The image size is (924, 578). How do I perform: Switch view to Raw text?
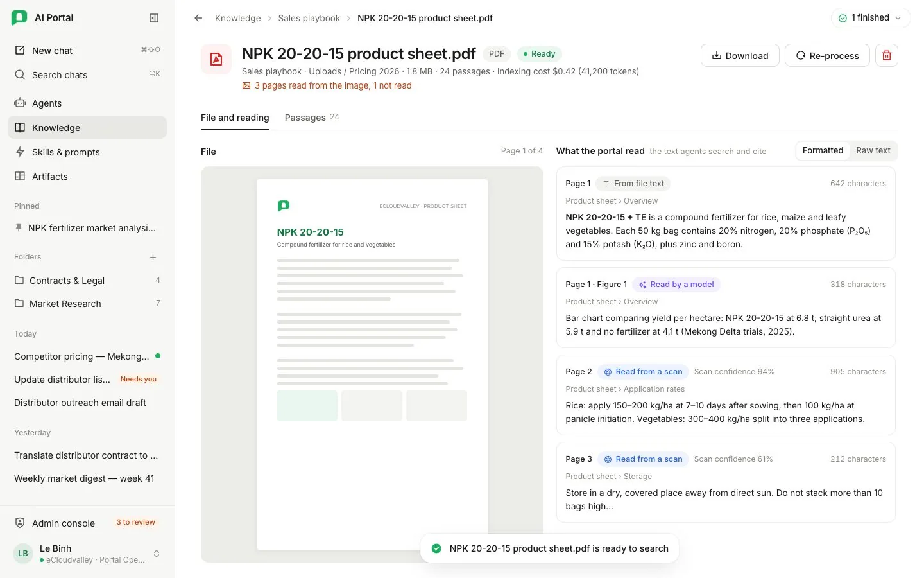pos(873,150)
